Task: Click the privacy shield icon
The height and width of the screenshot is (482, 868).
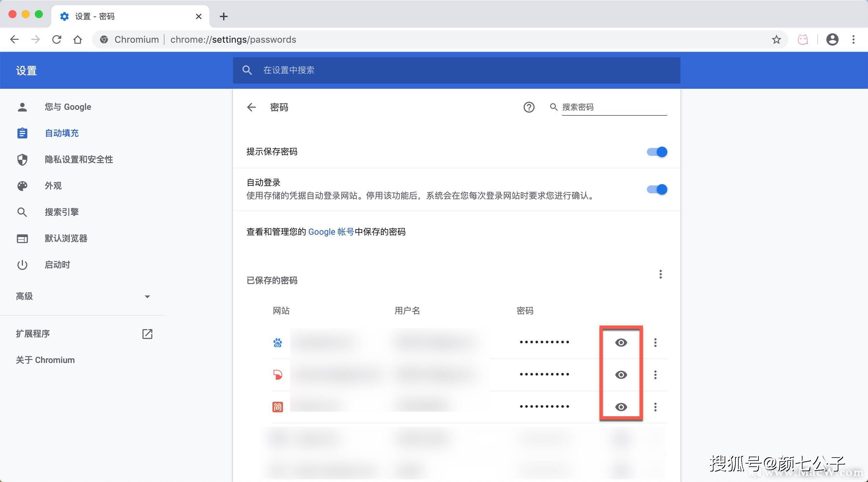Action: point(22,159)
